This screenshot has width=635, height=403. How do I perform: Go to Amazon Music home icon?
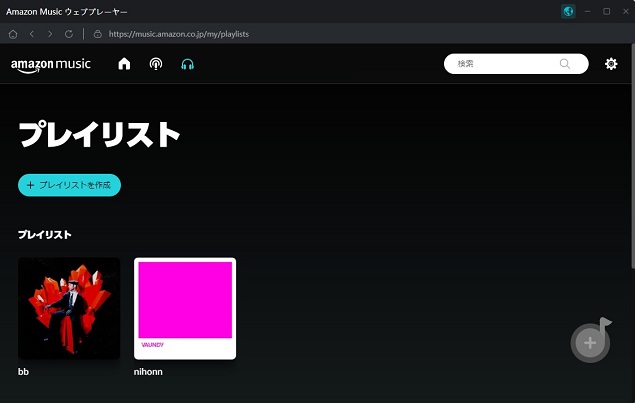point(124,64)
